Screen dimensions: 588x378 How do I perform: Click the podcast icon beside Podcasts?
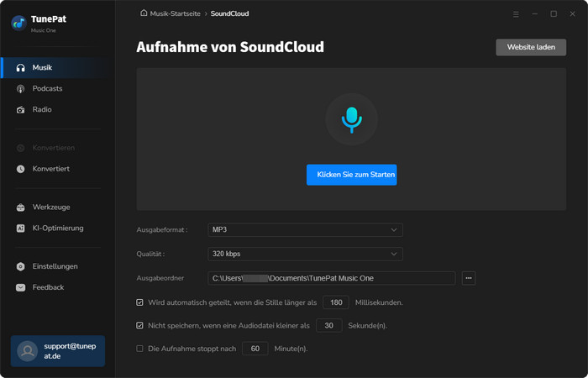tap(21, 89)
